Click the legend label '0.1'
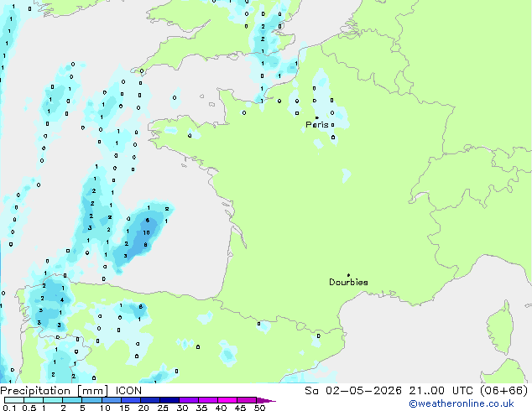The width and height of the screenshot is (532, 411). point(9,408)
